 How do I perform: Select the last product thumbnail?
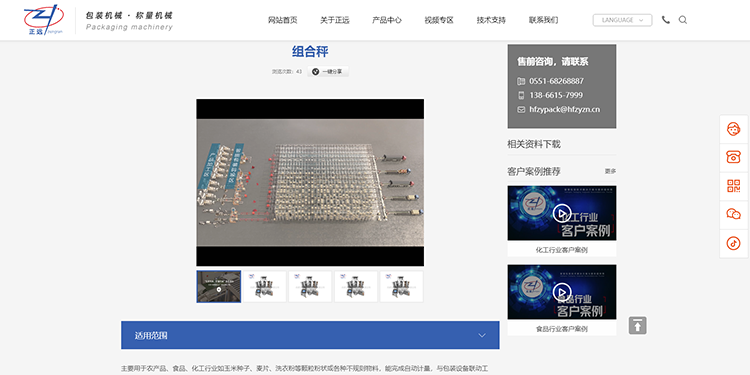pyautogui.click(x=402, y=287)
